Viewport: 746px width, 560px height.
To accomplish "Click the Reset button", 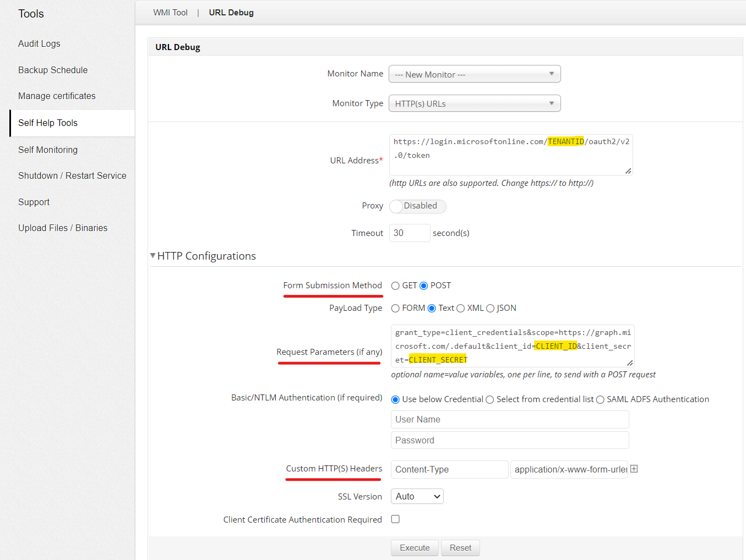I will click(x=460, y=548).
